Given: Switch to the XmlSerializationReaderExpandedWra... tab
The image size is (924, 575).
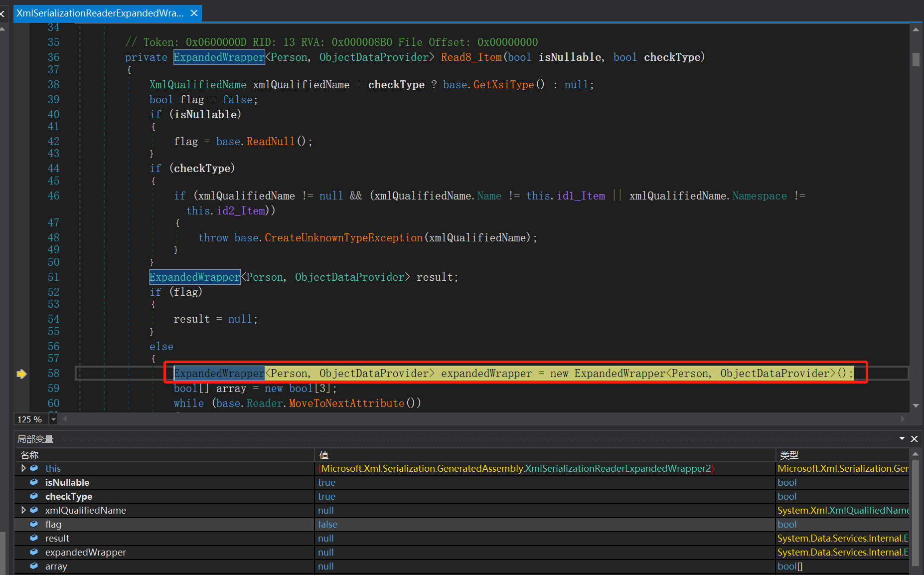Looking at the screenshot, I should [x=100, y=13].
